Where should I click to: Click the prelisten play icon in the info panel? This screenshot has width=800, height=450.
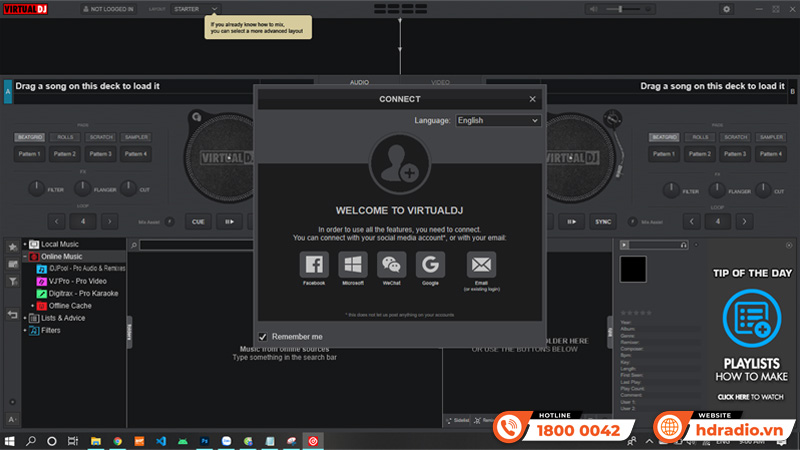[x=624, y=245]
